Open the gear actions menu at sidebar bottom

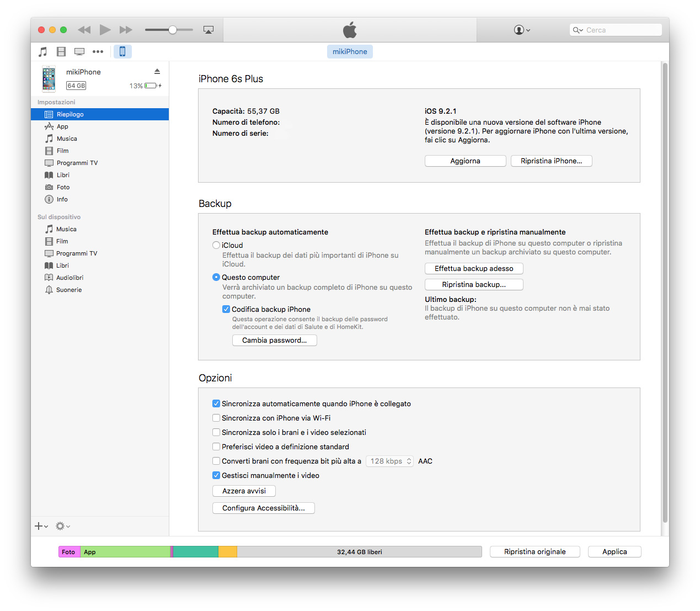[x=63, y=526]
